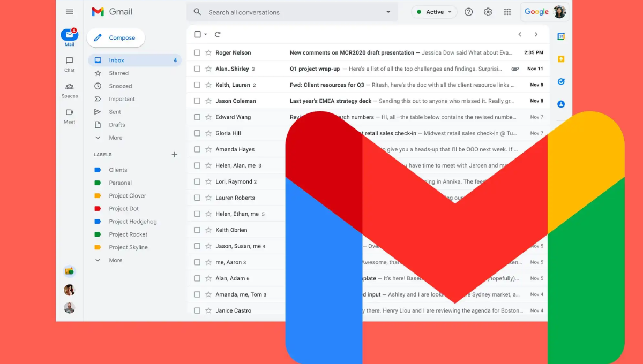643x364 pixels.
Task: Click the plus icon to create a label
Action: 174,155
